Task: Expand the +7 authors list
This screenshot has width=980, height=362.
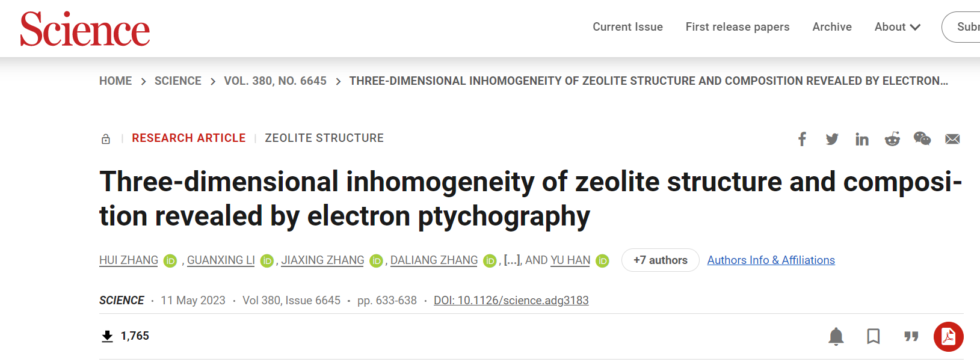Action: [661, 260]
